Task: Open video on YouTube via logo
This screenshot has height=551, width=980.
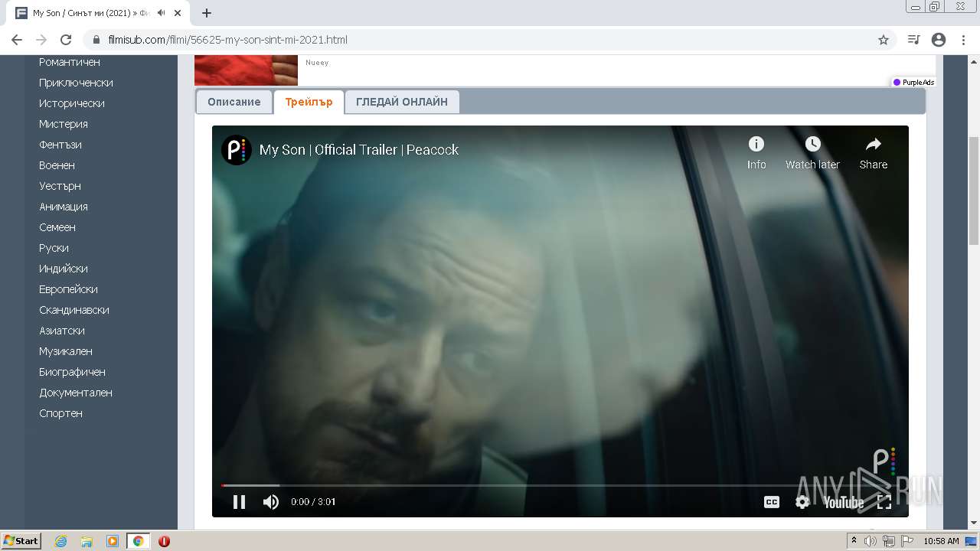Action: [843, 502]
